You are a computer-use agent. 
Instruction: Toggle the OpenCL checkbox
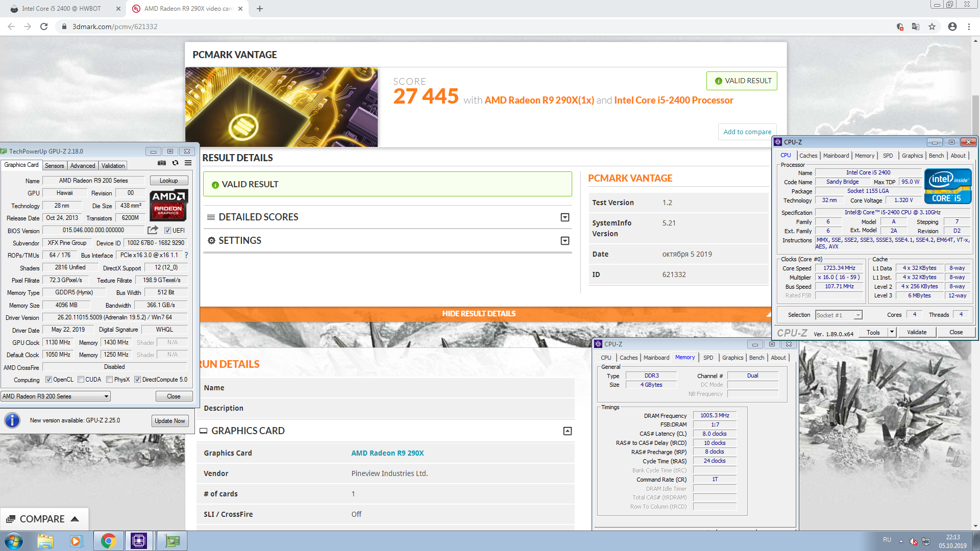(x=48, y=380)
